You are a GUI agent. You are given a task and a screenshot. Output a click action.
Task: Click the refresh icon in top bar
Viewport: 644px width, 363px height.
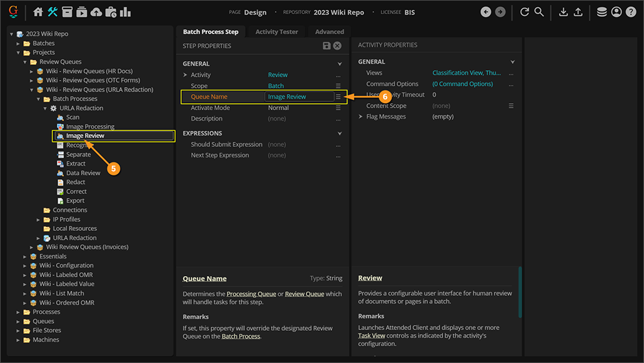524,12
